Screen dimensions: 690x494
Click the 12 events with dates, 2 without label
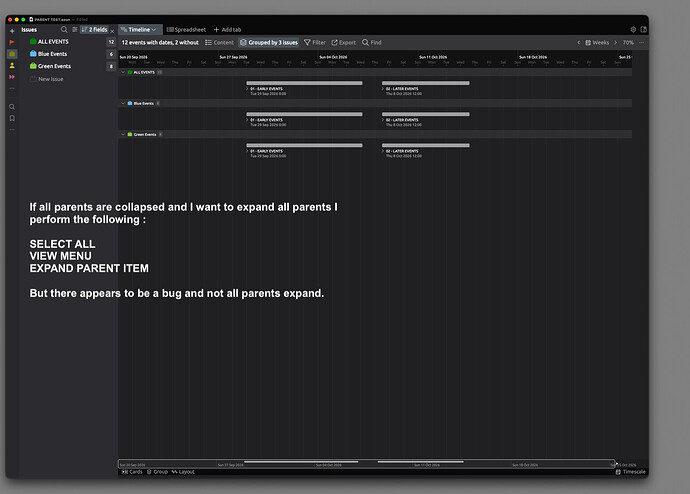click(x=160, y=43)
